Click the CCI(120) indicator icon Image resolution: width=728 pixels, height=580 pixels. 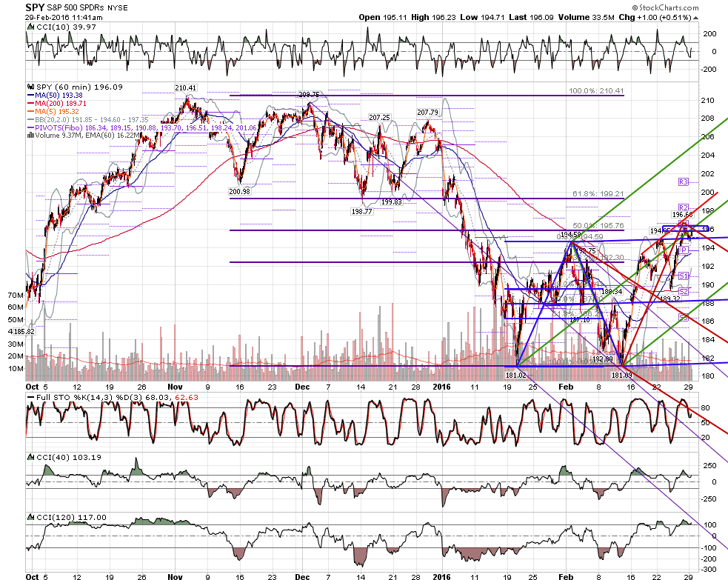pos(30,517)
